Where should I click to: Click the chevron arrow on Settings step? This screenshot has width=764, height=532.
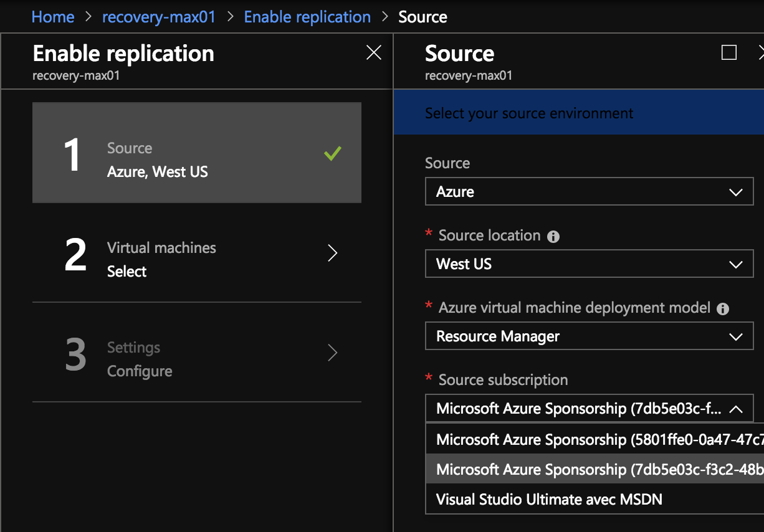332,353
